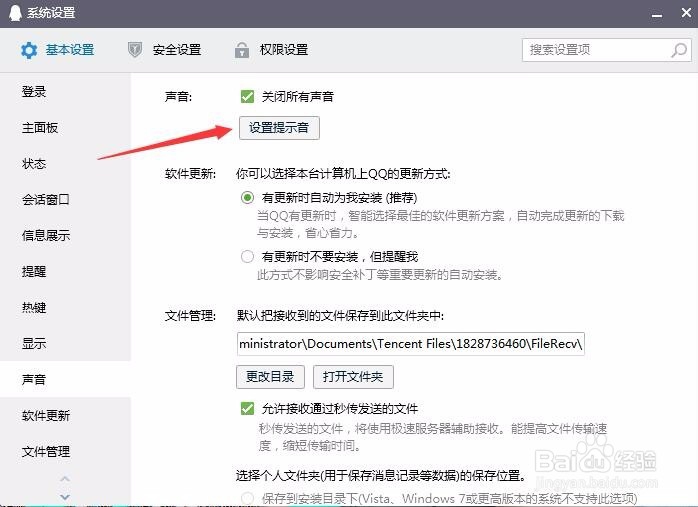Screen dimensions: 698x507
Task: Switch to the 基本设置 tab
Action: click(x=58, y=50)
